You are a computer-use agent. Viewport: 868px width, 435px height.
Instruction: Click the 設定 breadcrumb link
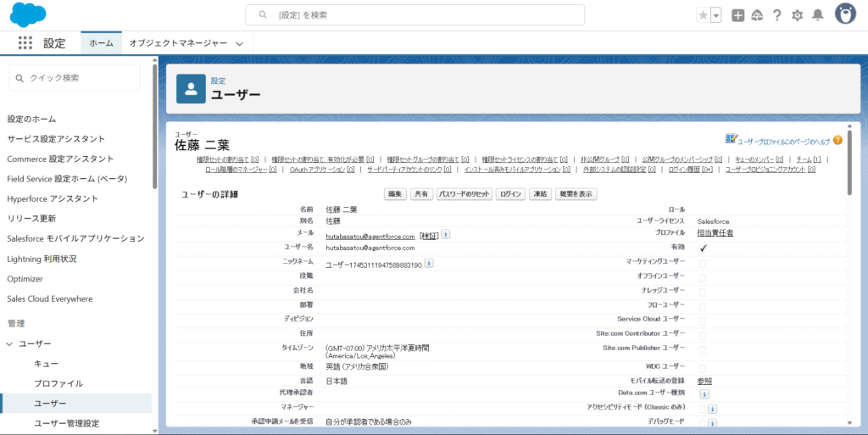(218, 81)
